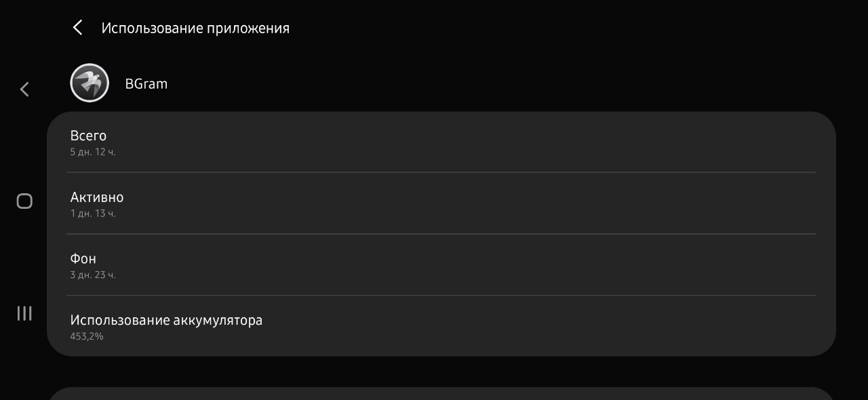The height and width of the screenshot is (400, 868).
Task: Click the divider above 'Использование аккумулятора'
Action: click(x=441, y=295)
